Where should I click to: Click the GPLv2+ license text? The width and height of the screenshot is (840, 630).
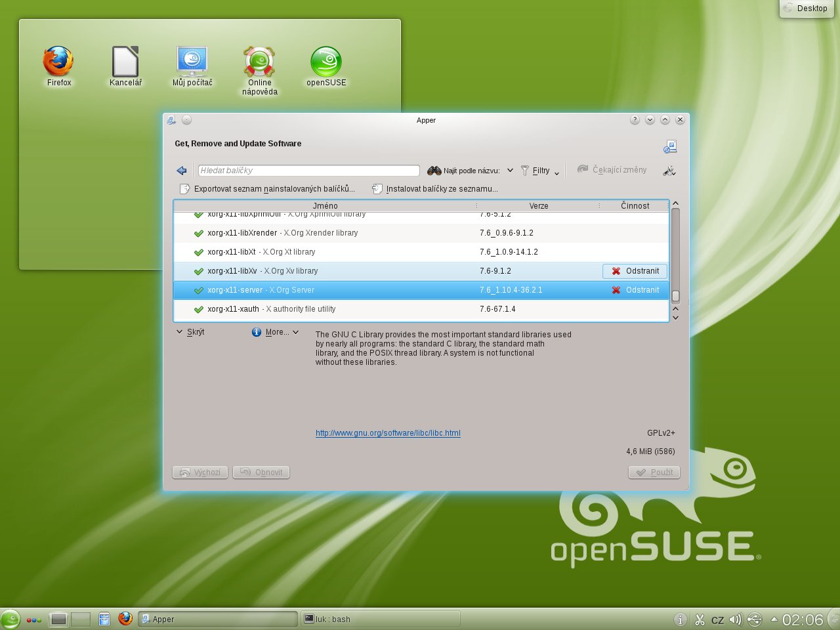(x=661, y=433)
